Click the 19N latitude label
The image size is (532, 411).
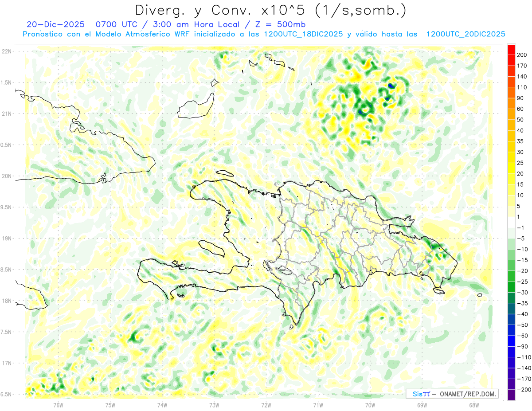point(7,239)
